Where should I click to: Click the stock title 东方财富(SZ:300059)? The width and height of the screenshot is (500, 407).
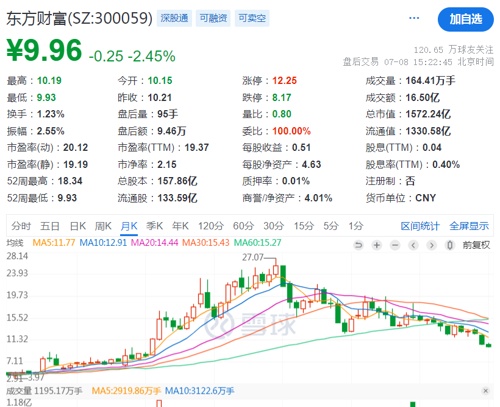79,18
